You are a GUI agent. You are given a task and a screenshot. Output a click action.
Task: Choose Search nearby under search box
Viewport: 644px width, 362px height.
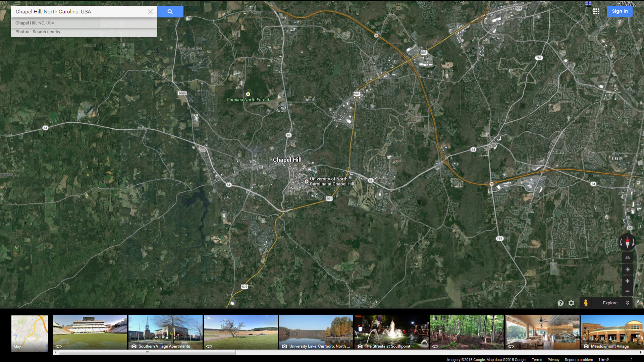pyautogui.click(x=46, y=32)
